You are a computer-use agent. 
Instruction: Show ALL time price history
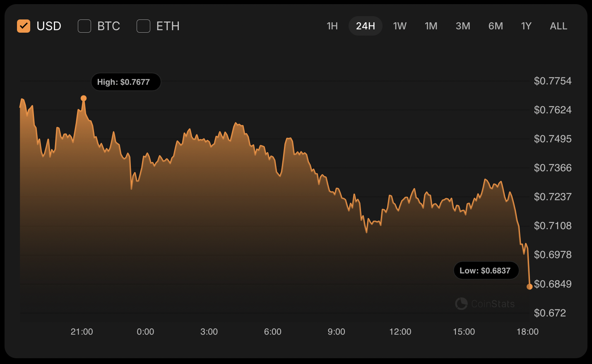(x=558, y=26)
